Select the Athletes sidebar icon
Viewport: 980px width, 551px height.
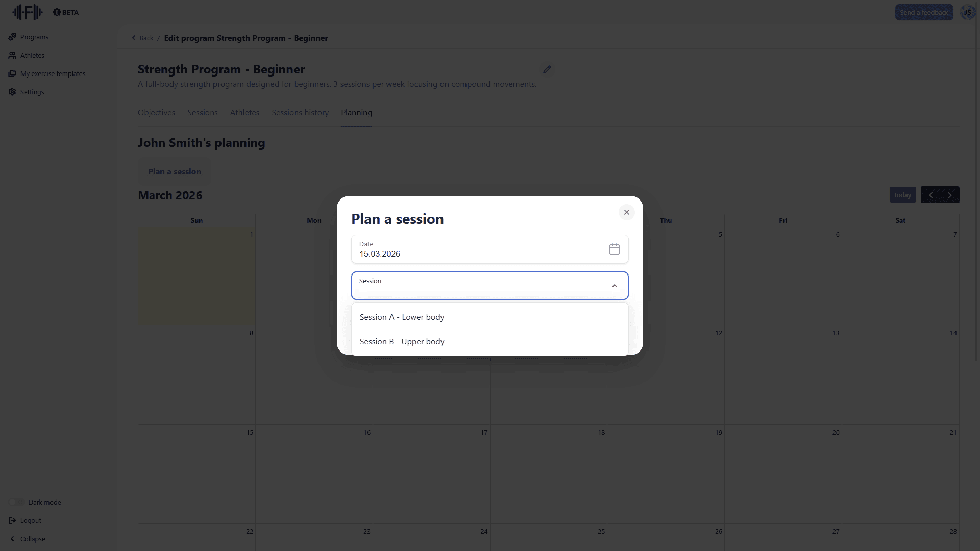click(12, 55)
